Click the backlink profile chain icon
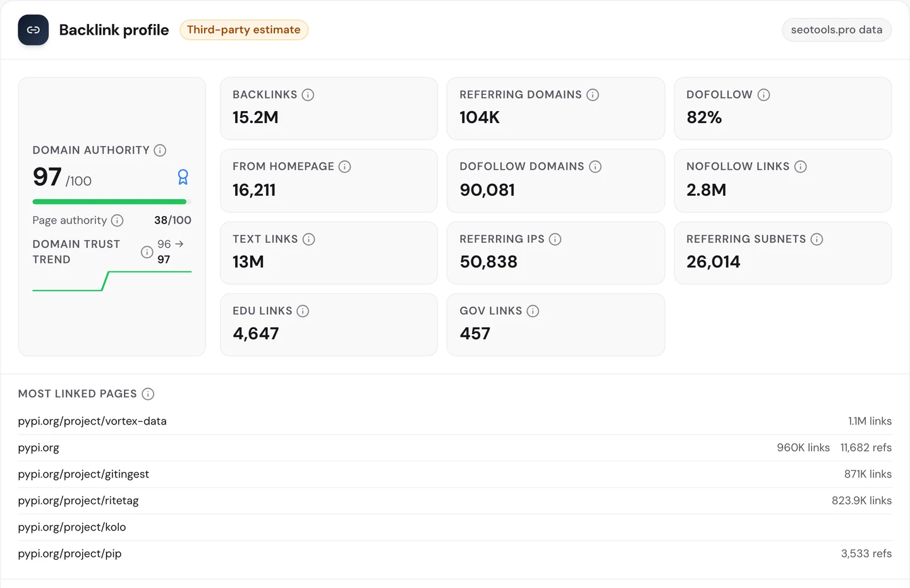This screenshot has width=910, height=588. coord(33,30)
